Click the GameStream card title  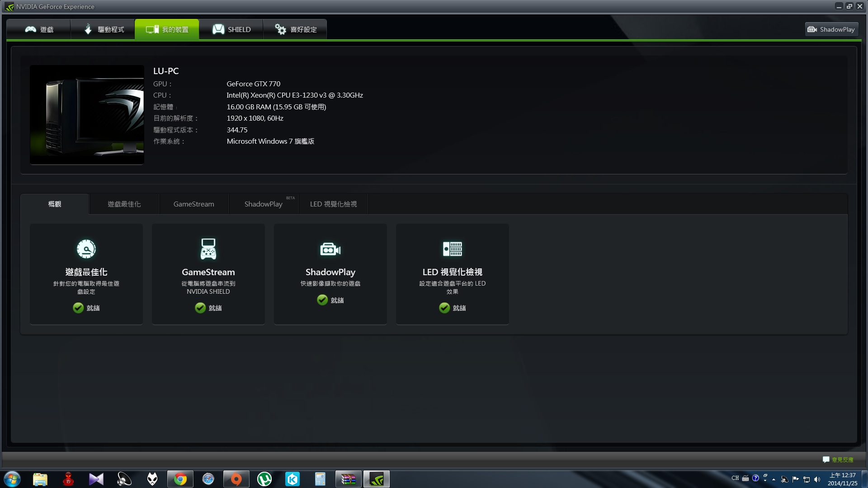(208, 272)
